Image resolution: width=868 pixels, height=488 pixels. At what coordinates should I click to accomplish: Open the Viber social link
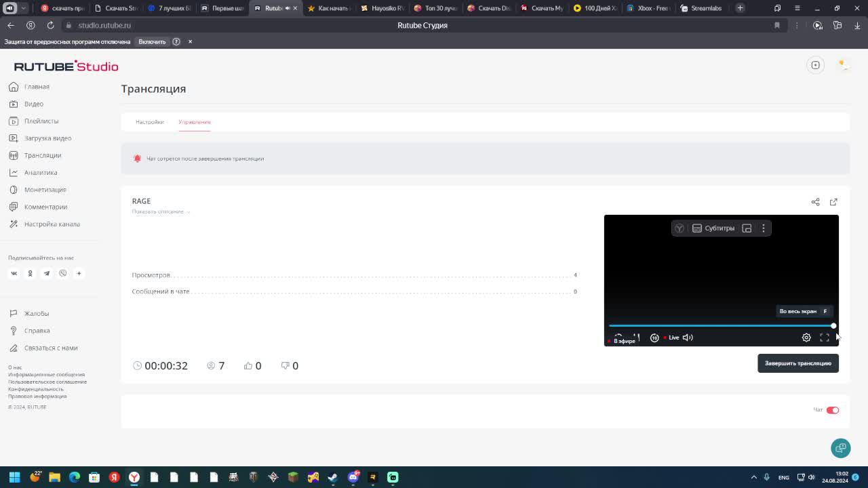tap(62, 273)
